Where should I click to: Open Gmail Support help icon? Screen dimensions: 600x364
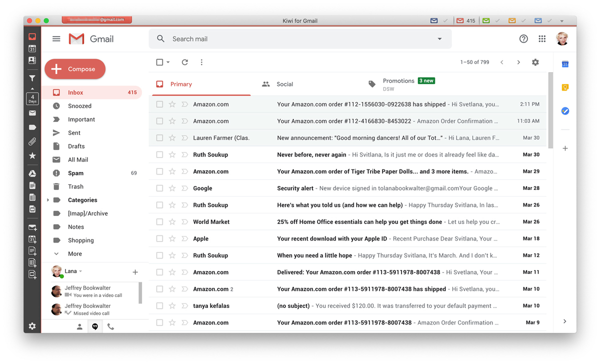(523, 38)
